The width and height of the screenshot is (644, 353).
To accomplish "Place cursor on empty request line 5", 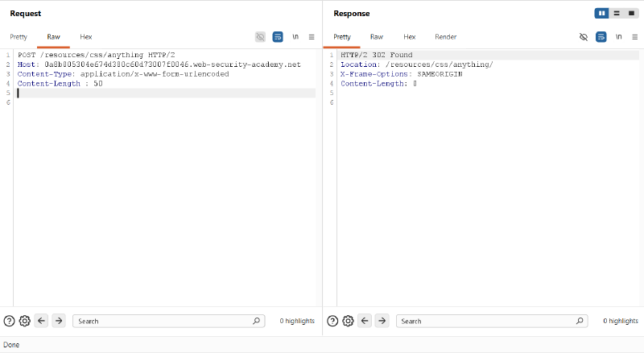I will [x=167, y=93].
